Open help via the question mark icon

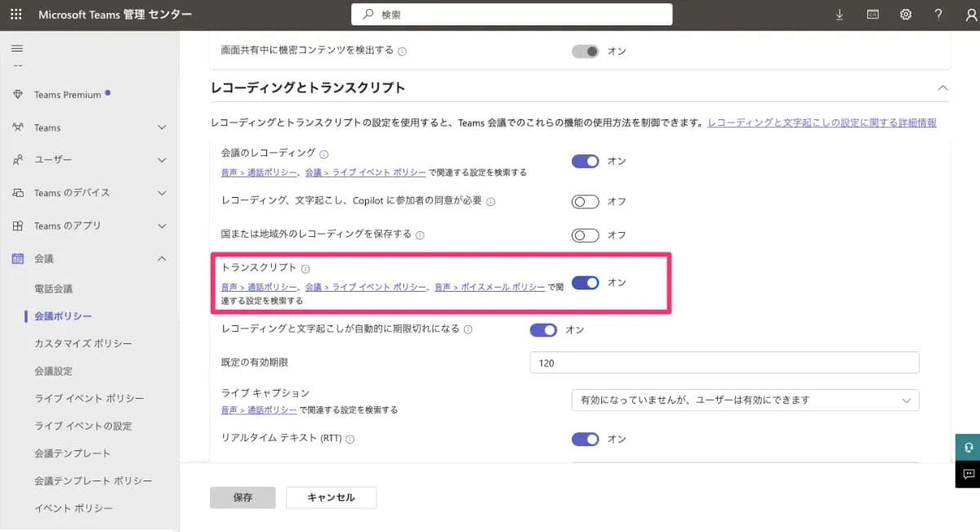938,14
